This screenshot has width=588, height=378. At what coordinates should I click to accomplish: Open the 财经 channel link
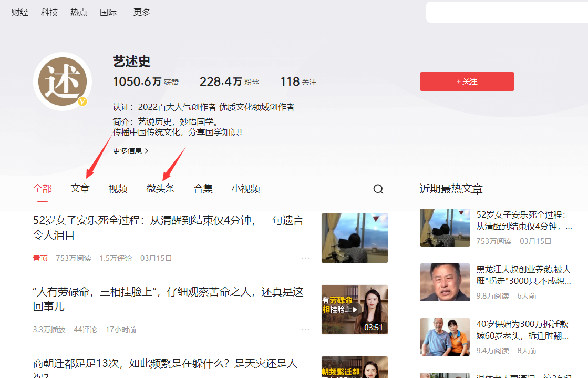20,12
